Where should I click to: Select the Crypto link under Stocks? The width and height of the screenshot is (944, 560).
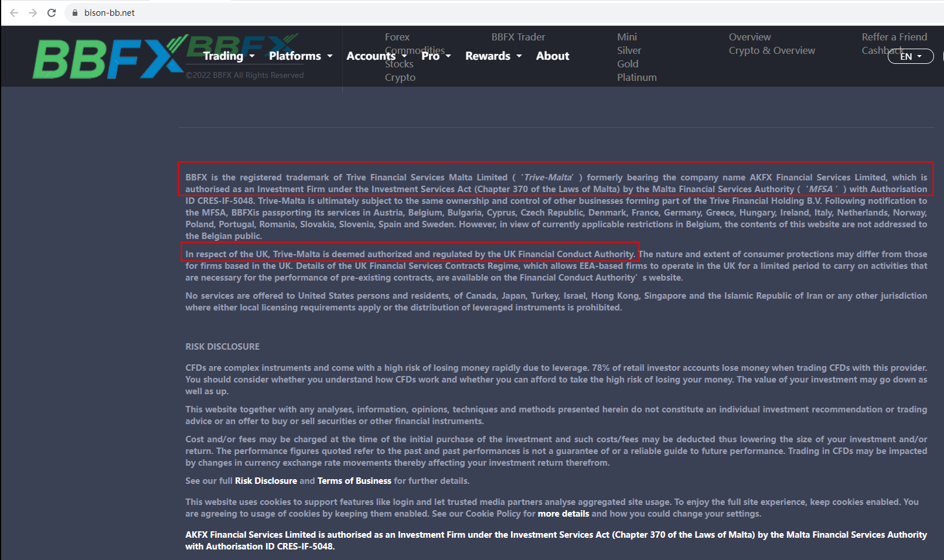click(x=400, y=77)
